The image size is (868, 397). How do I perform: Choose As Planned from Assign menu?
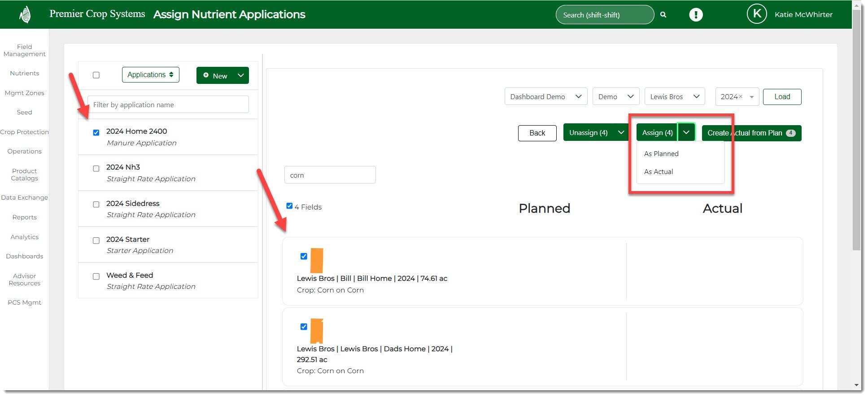pos(661,154)
